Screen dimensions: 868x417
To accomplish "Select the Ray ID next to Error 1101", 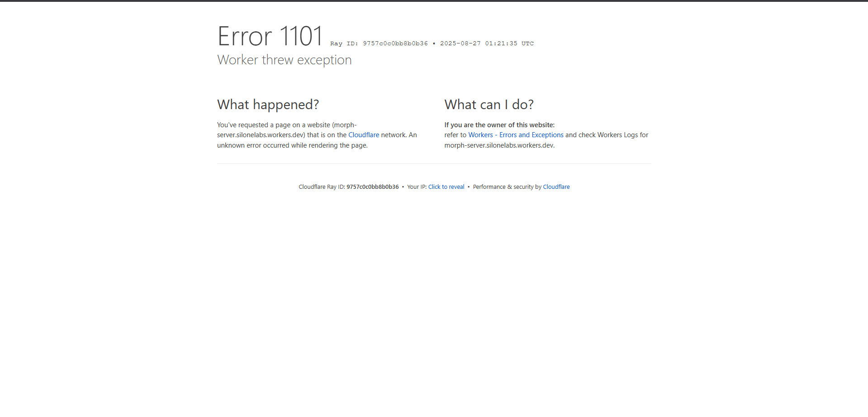I will (379, 43).
